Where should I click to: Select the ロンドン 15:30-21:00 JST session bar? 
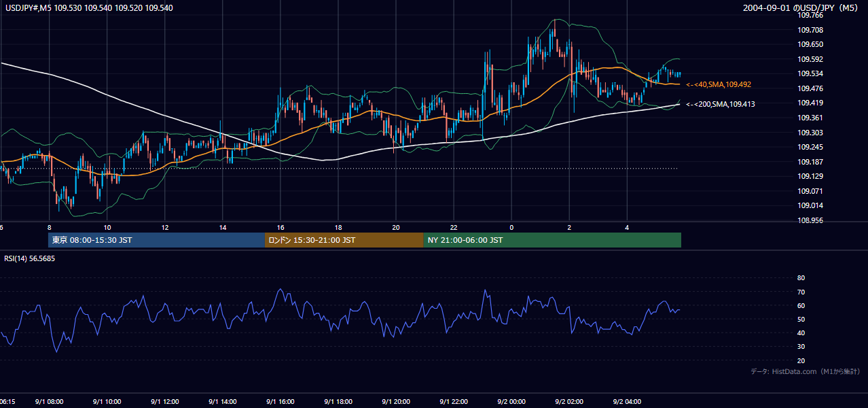point(344,240)
